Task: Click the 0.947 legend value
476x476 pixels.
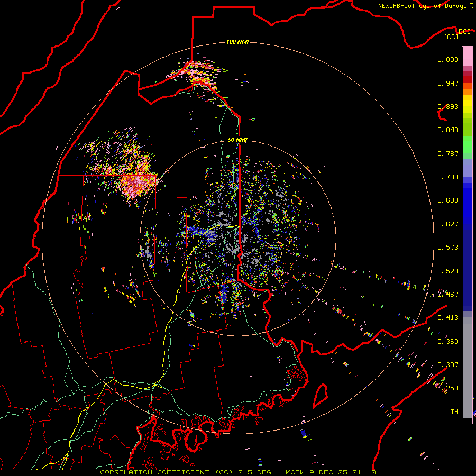Action: pyautogui.click(x=448, y=83)
